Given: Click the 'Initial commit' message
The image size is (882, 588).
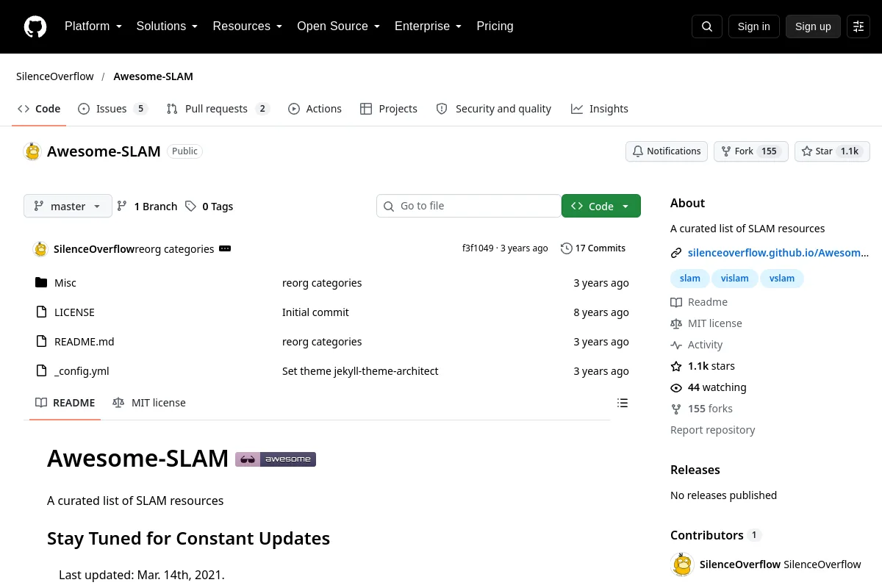Looking at the screenshot, I should [x=315, y=312].
